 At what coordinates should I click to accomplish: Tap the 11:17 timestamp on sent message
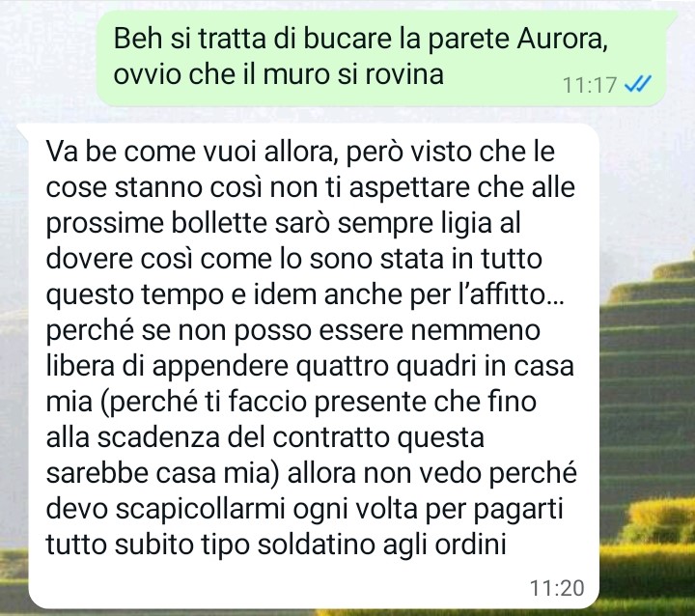[590, 84]
